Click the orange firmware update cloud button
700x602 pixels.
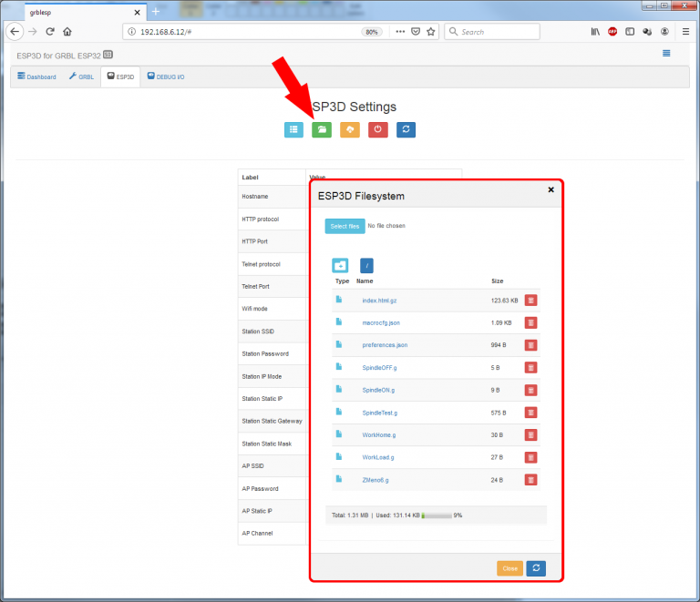350,129
